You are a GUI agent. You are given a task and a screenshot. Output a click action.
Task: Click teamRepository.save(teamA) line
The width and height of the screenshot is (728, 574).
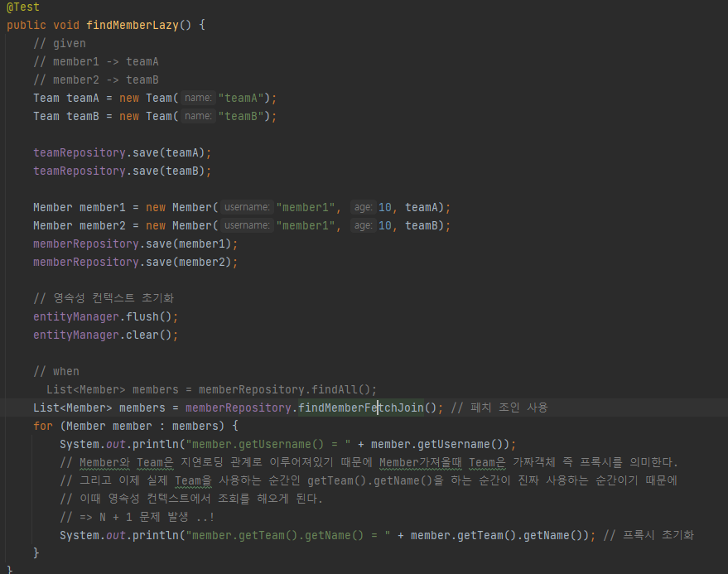[x=123, y=152]
